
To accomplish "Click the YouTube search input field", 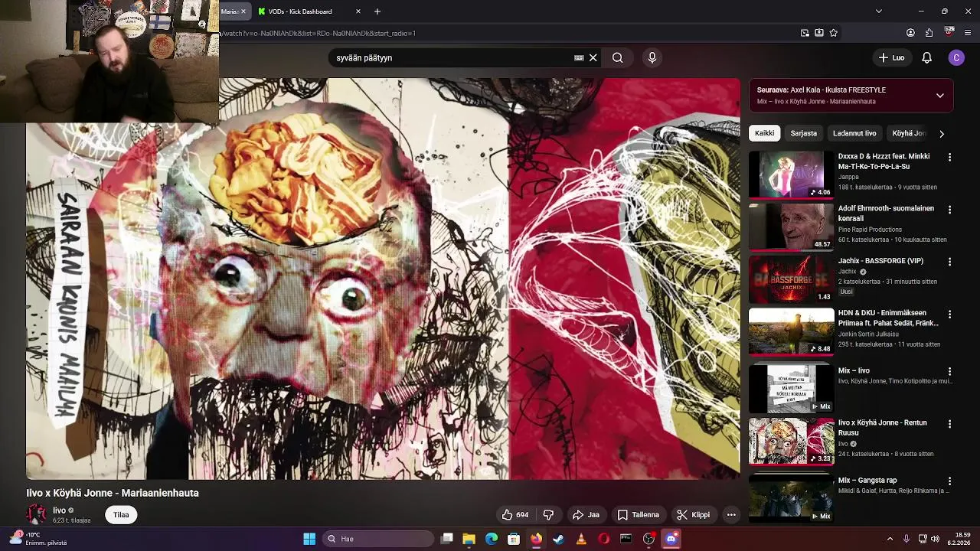I will point(452,57).
